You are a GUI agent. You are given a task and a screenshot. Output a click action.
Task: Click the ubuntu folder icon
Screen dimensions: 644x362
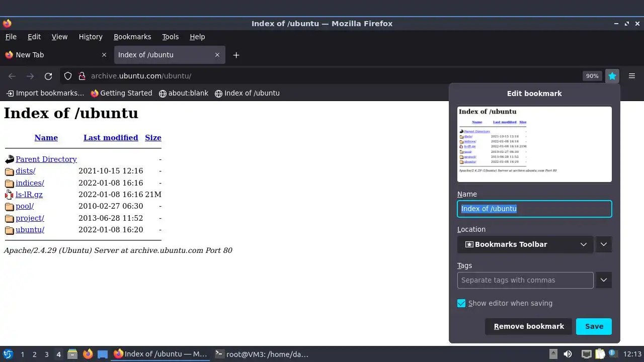(9, 230)
